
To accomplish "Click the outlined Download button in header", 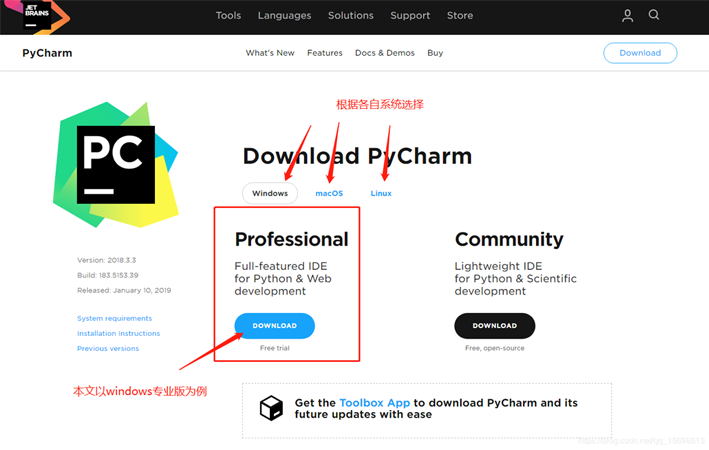I will (640, 53).
